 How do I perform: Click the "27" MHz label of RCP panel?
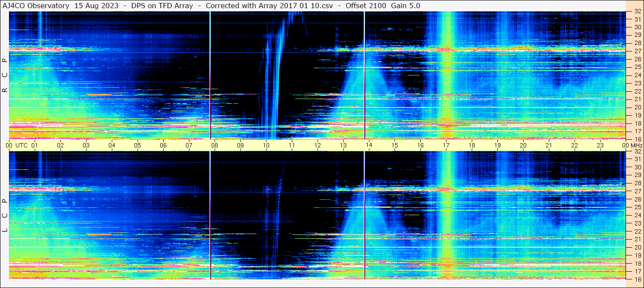coord(638,51)
